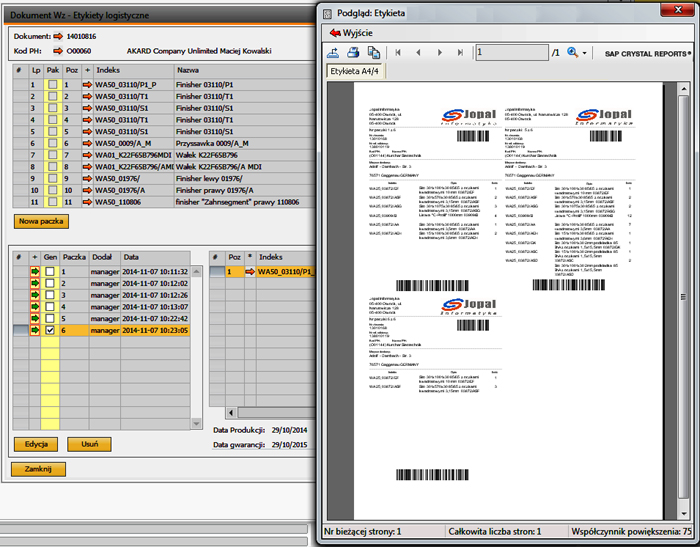Click the Dodał column header
The width and height of the screenshot is (700, 547).
point(105,257)
